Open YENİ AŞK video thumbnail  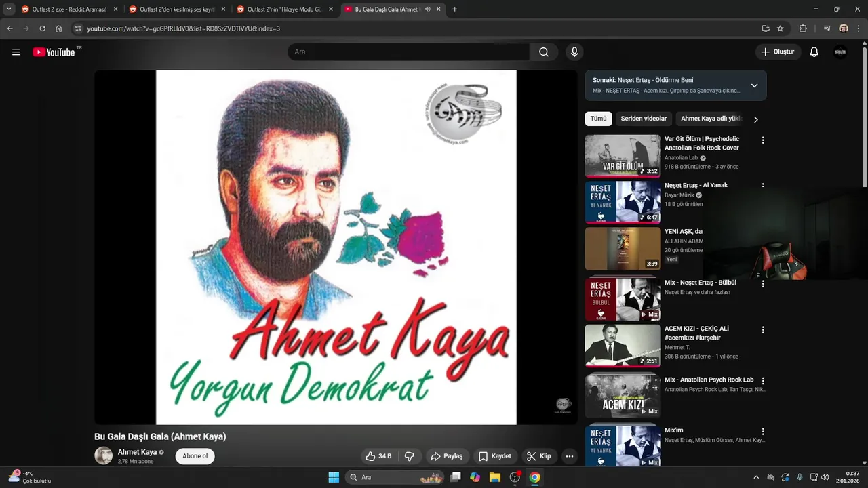[x=623, y=249]
